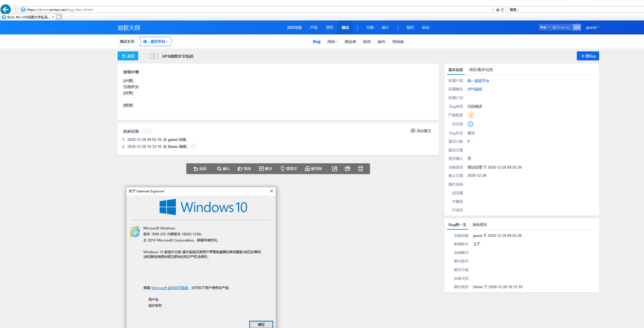The width and height of the screenshot is (644, 328).
Task: Switch to 项目/需求/任务 tab
Action: pos(481,70)
